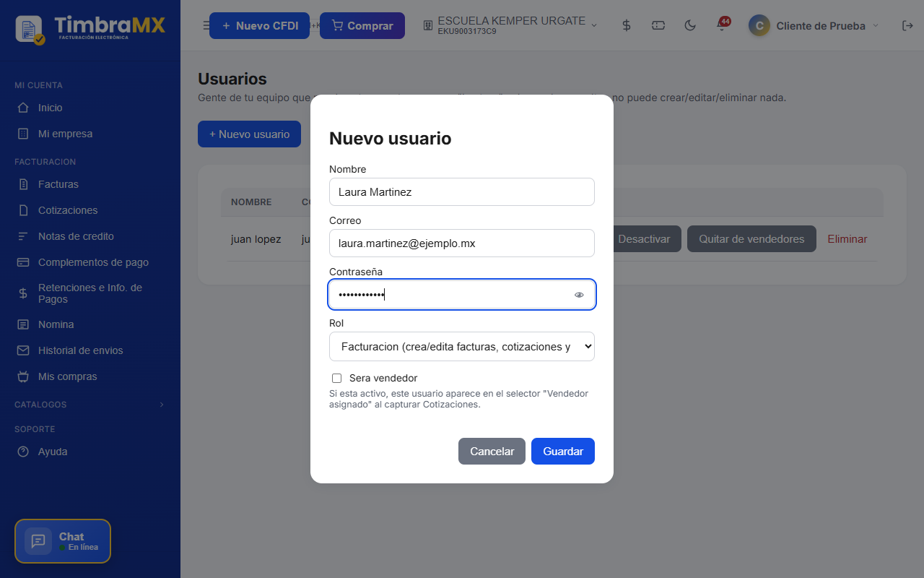The width and height of the screenshot is (924, 578).
Task: Click the building icon beside Mi empresa
Action: click(x=23, y=134)
